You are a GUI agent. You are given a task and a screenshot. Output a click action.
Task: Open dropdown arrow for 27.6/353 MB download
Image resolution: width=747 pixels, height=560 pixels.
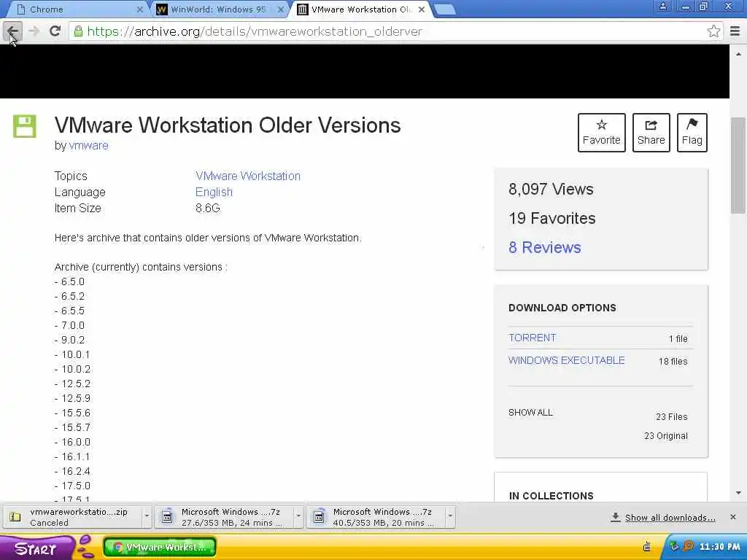[x=298, y=516]
